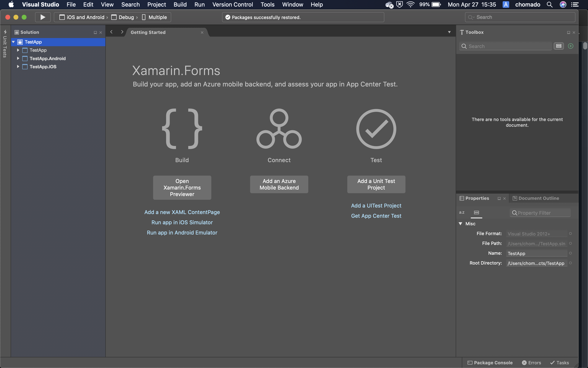Click the File Format property indicator circle
Screen dimensions: 588x368
tap(570, 234)
